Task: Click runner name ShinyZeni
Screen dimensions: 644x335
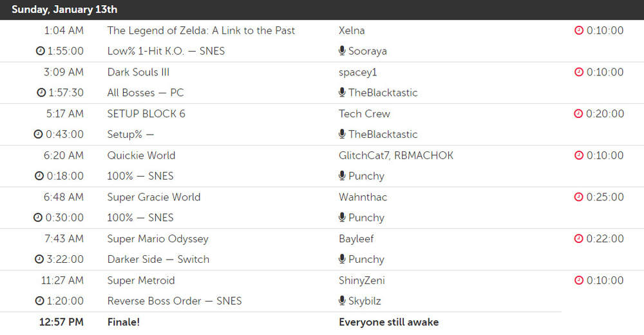Action: point(362,280)
